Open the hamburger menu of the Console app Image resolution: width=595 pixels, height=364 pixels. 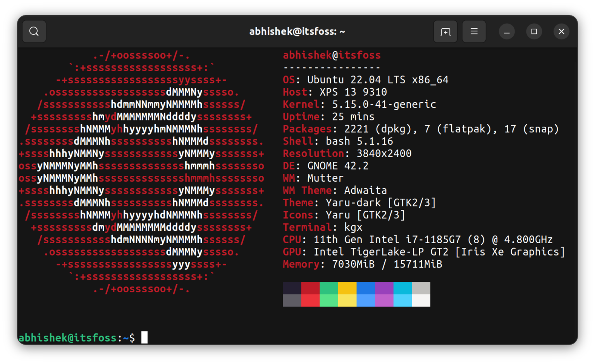point(474,31)
